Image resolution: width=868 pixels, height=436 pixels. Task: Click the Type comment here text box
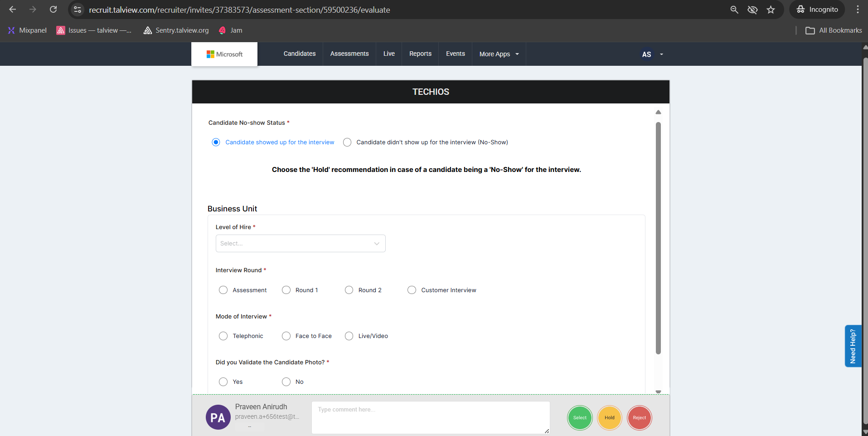click(431, 417)
